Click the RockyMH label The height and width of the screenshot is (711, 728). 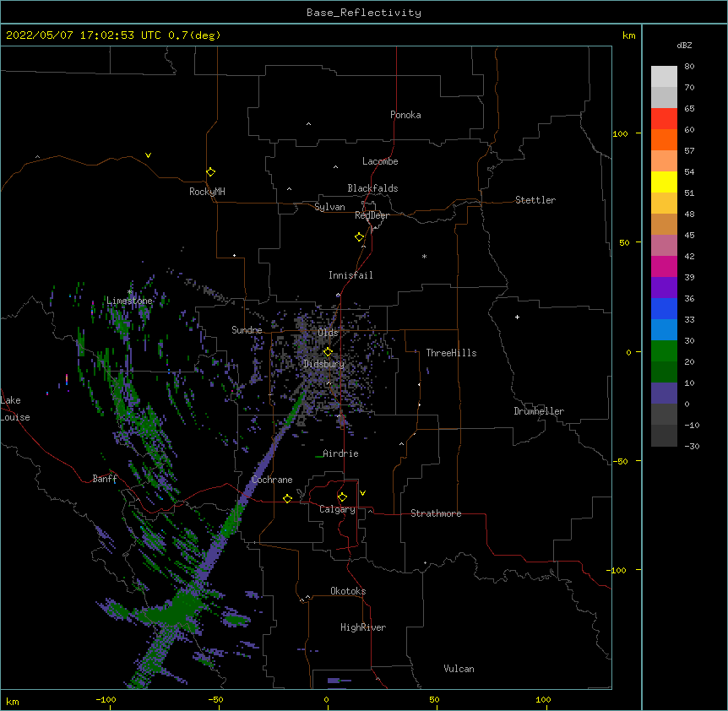207,192
